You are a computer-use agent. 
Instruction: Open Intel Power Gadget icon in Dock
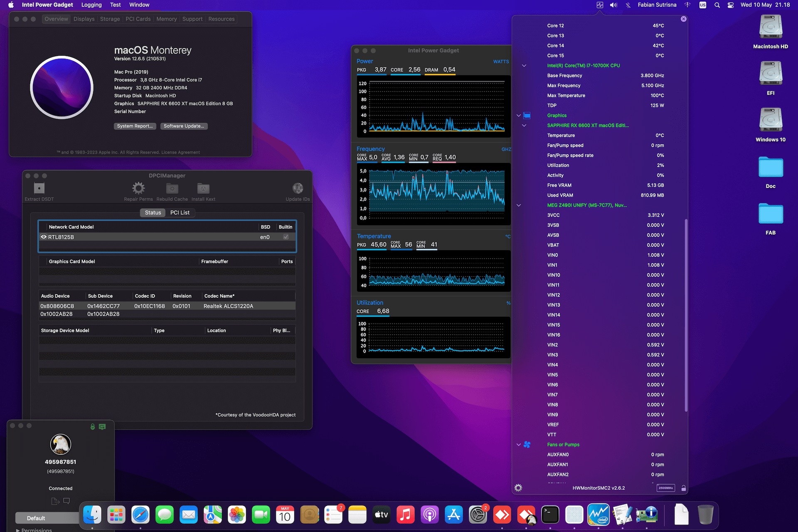point(598,515)
